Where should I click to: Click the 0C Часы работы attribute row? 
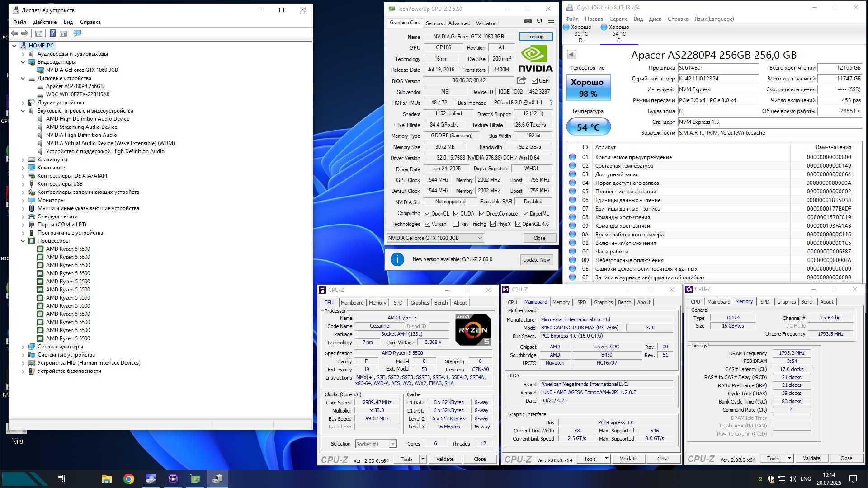click(711, 252)
